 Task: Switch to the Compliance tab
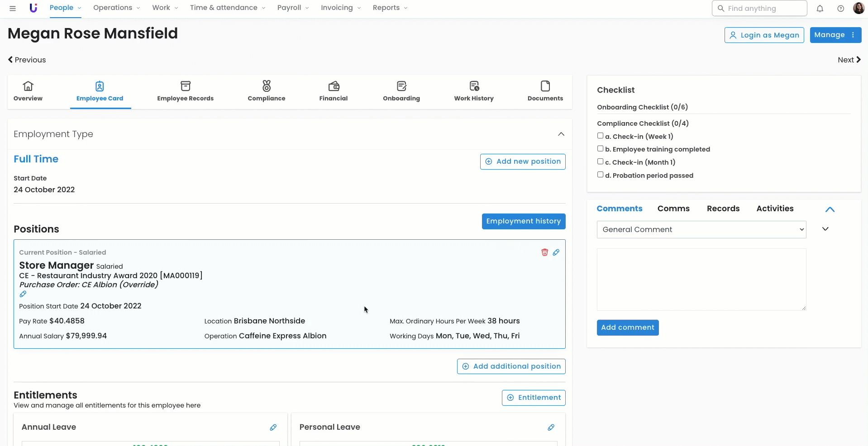click(266, 91)
